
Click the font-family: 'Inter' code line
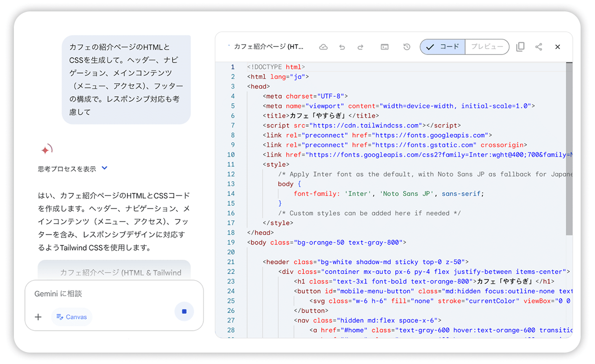pyautogui.click(x=389, y=194)
